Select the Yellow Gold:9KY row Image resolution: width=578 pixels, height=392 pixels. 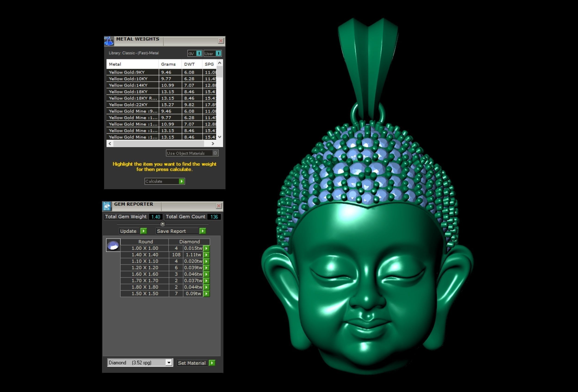click(161, 72)
